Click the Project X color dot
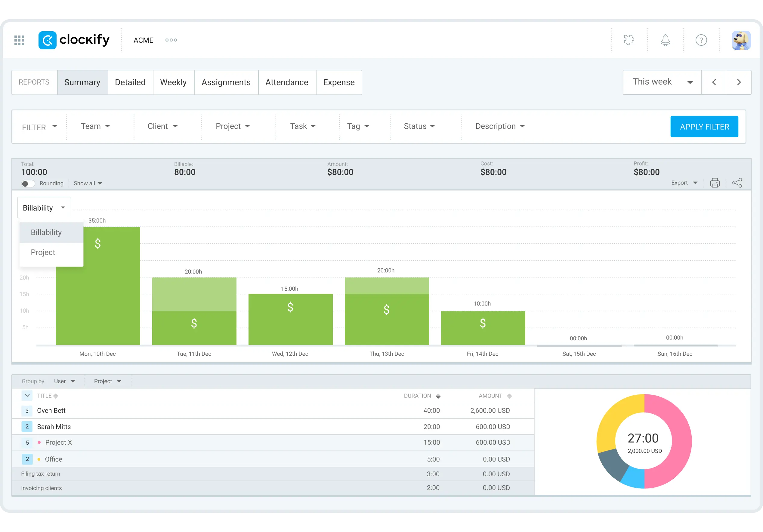763x532 pixels. [x=39, y=442]
